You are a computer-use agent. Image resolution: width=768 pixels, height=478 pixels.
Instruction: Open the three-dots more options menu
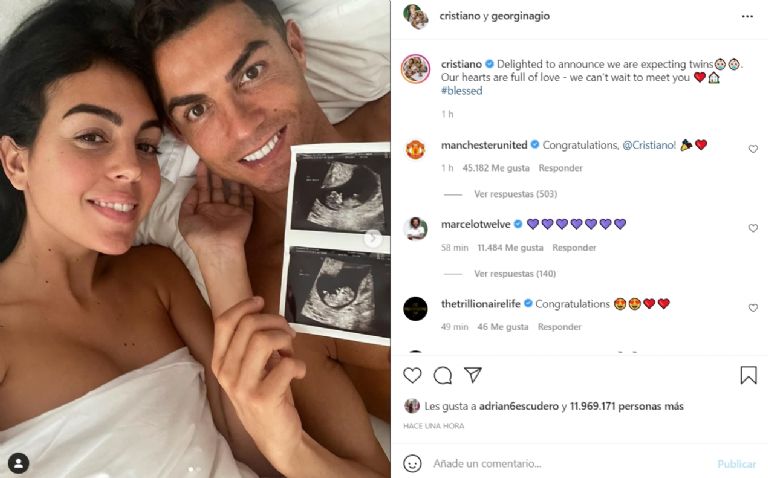click(x=747, y=17)
